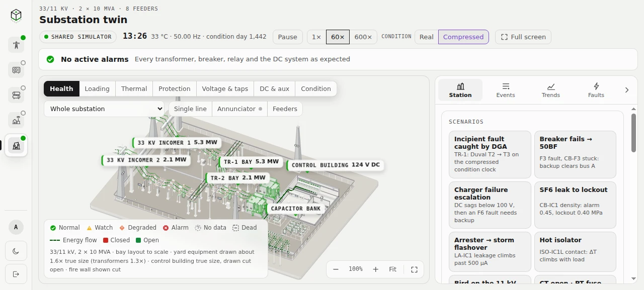Select the 1× simulation speed

tap(316, 37)
